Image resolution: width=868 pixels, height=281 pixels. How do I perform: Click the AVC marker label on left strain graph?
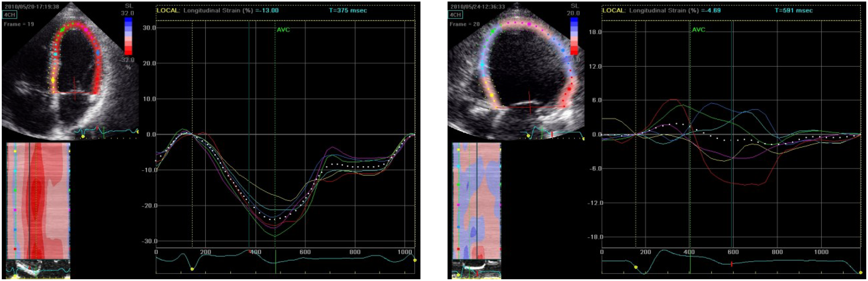(283, 30)
